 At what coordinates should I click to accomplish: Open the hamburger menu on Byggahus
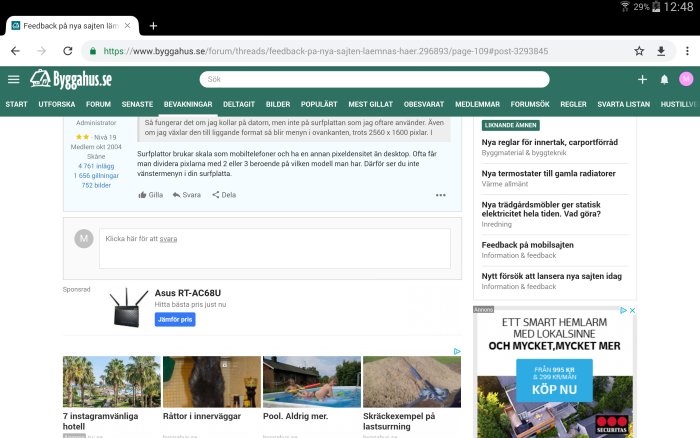click(14, 79)
